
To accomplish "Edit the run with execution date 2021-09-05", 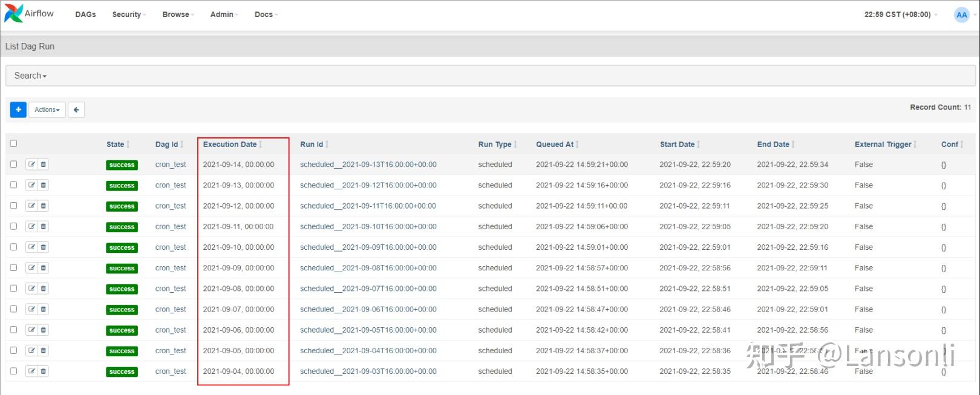I will tap(31, 350).
